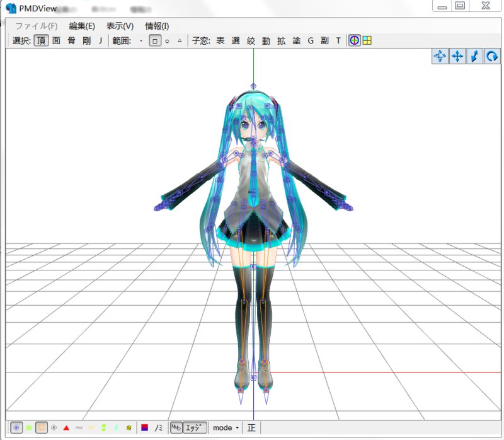Viewport: 504px width, 440px height.
Task: Toggle the gray bullseye bone display icon
Action: [x=54, y=428]
